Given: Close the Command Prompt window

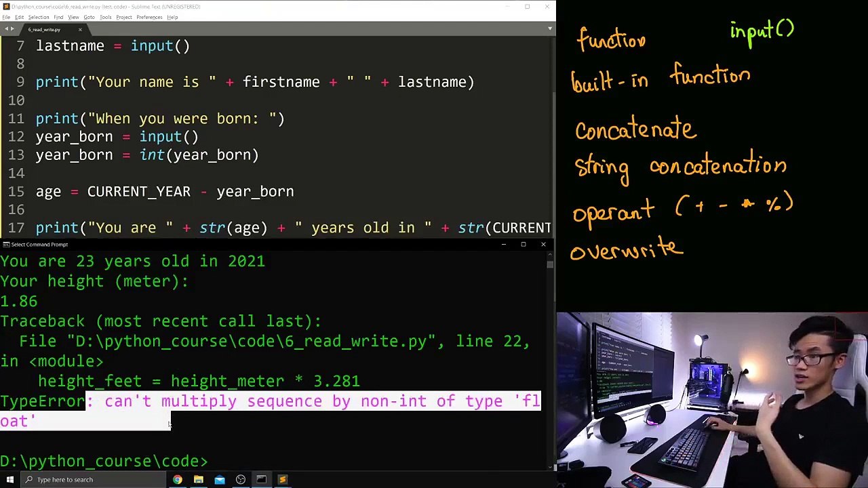Looking at the screenshot, I should [x=543, y=244].
